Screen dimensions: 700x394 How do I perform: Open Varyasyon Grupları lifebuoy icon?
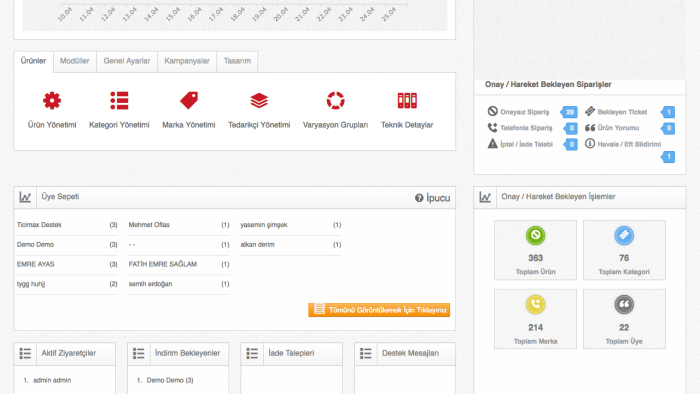(335, 101)
